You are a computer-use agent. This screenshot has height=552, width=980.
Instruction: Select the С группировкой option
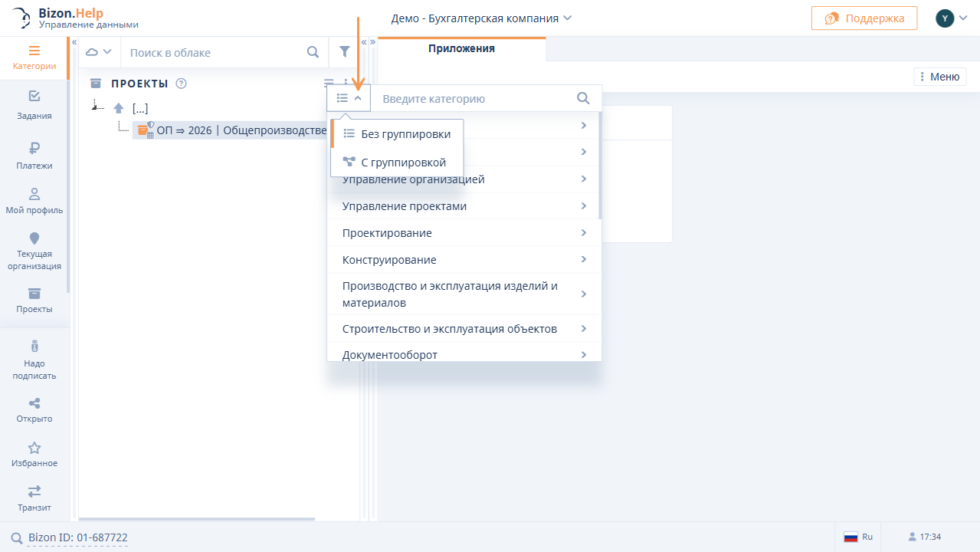[397, 163]
